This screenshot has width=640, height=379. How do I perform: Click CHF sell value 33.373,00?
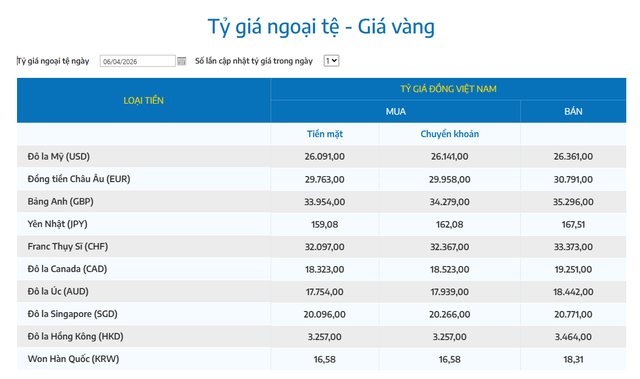click(573, 247)
